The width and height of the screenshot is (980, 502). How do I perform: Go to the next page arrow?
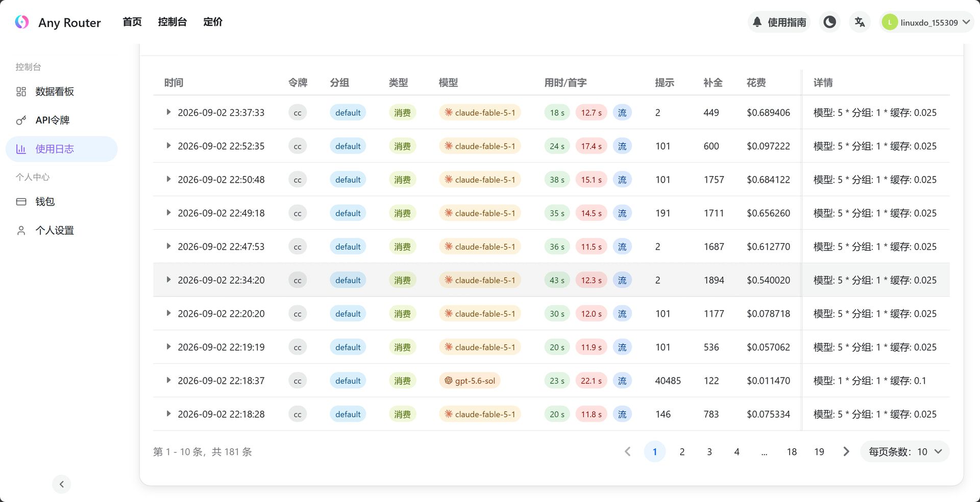pos(846,451)
